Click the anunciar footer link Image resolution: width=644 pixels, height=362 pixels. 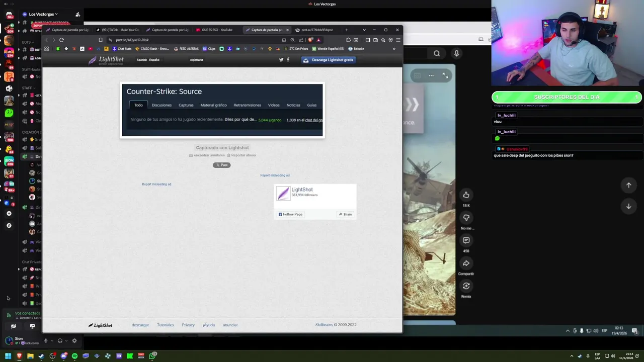[230, 325]
